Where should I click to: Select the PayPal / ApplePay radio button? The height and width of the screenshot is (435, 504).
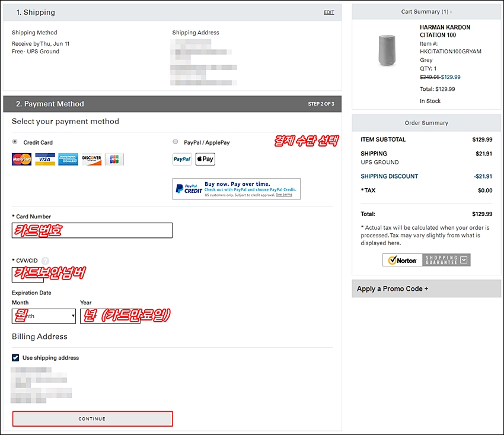[x=175, y=142]
